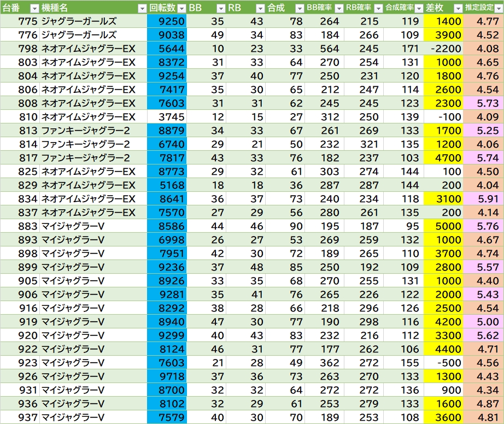Screen dimensions: 504x424
Task: Select rotation count 8926 cell
Action: tap(167, 280)
